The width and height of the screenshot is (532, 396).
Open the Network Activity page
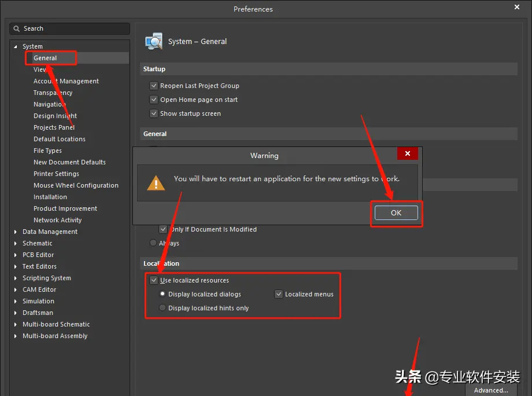click(58, 220)
